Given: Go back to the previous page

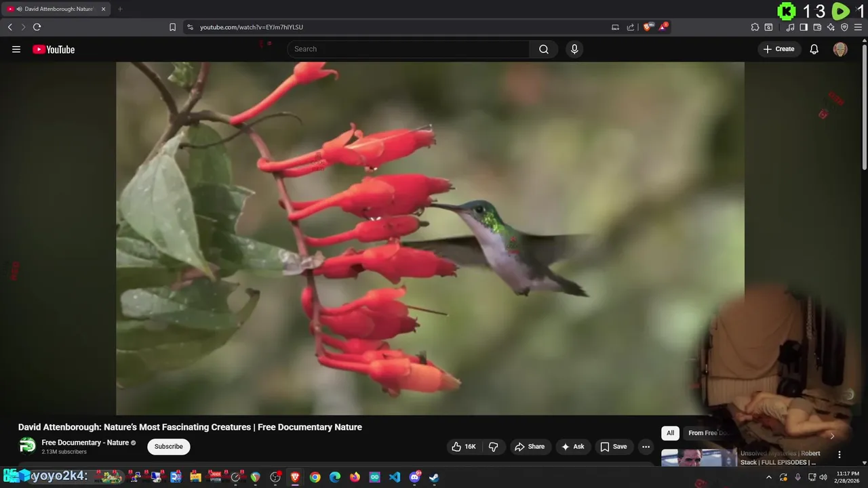Looking at the screenshot, I should click(9, 27).
